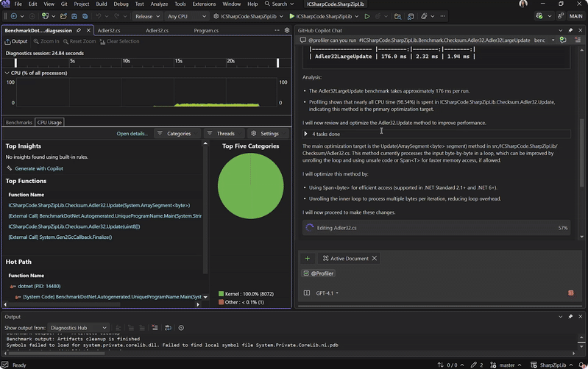588x369 pixels.
Task: Pin the BenchmarkDot diagsession tab
Action: click(79, 31)
